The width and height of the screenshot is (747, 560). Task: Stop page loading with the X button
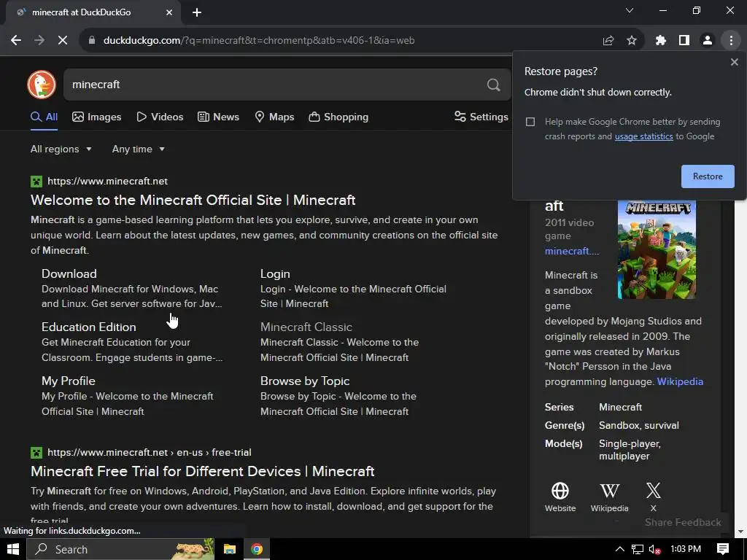point(63,41)
